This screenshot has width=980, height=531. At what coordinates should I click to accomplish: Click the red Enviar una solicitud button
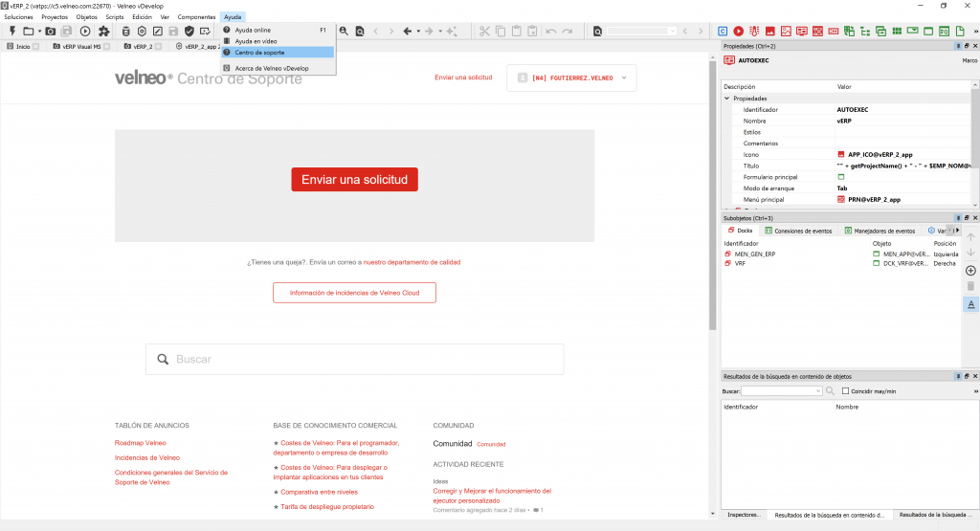click(x=354, y=179)
